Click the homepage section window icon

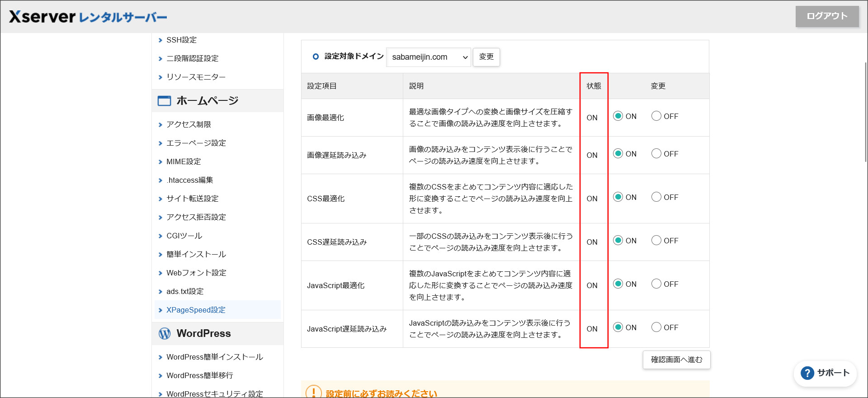164,101
